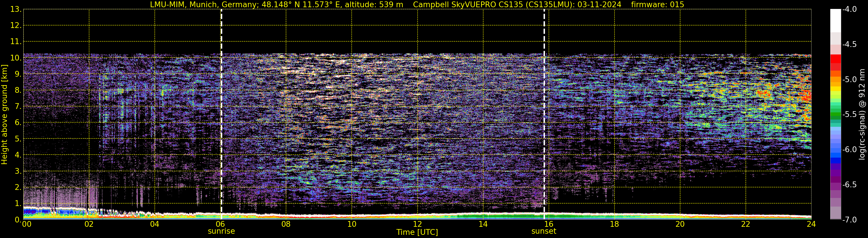Click the '08' time axis tick label
868x238 pixels.
click(x=286, y=224)
